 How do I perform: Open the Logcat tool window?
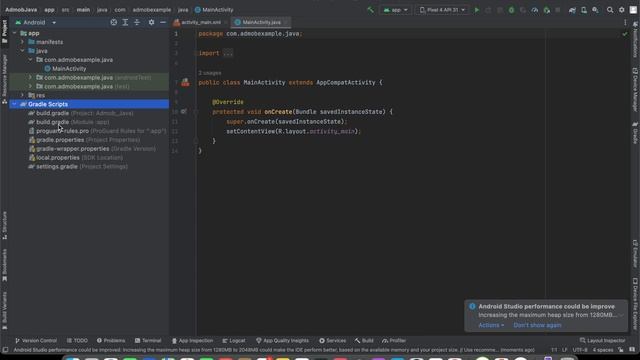[x=234, y=340]
